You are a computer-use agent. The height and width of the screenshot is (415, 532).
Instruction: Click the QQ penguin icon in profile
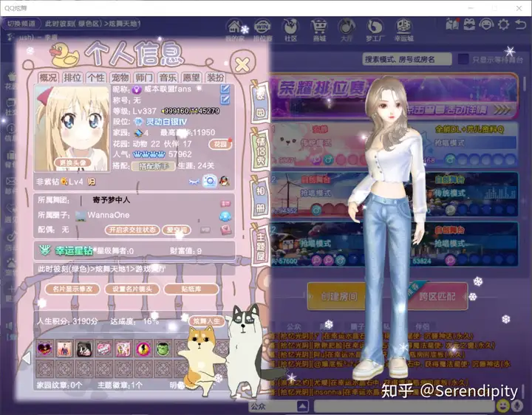[225, 182]
